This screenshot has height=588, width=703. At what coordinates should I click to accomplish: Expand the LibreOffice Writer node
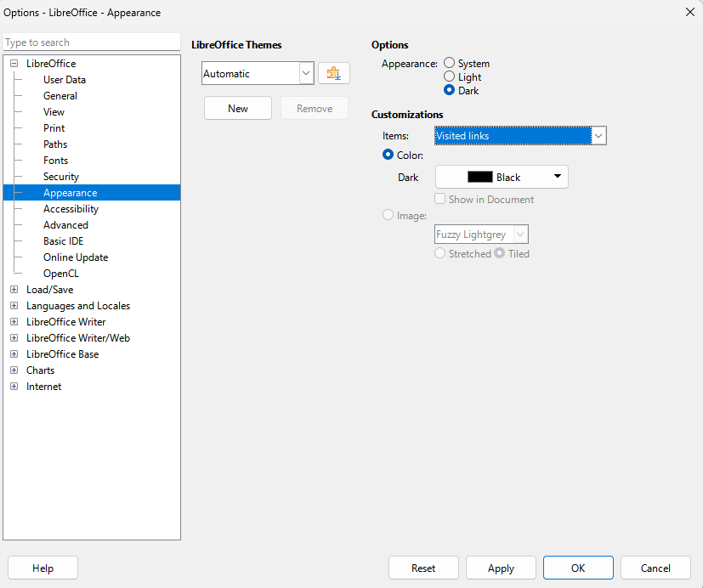point(14,322)
